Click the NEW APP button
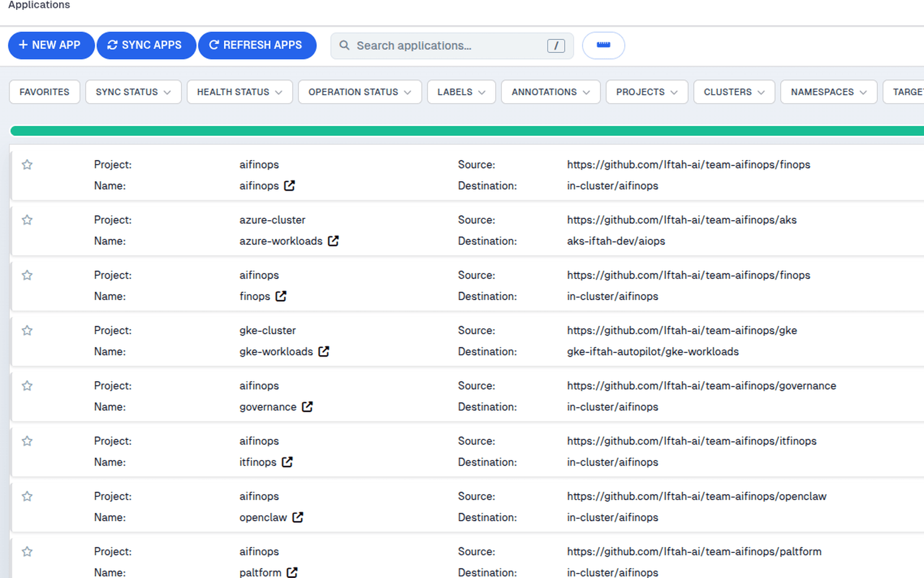Screen dimensions: 924x578 [x=51, y=45]
